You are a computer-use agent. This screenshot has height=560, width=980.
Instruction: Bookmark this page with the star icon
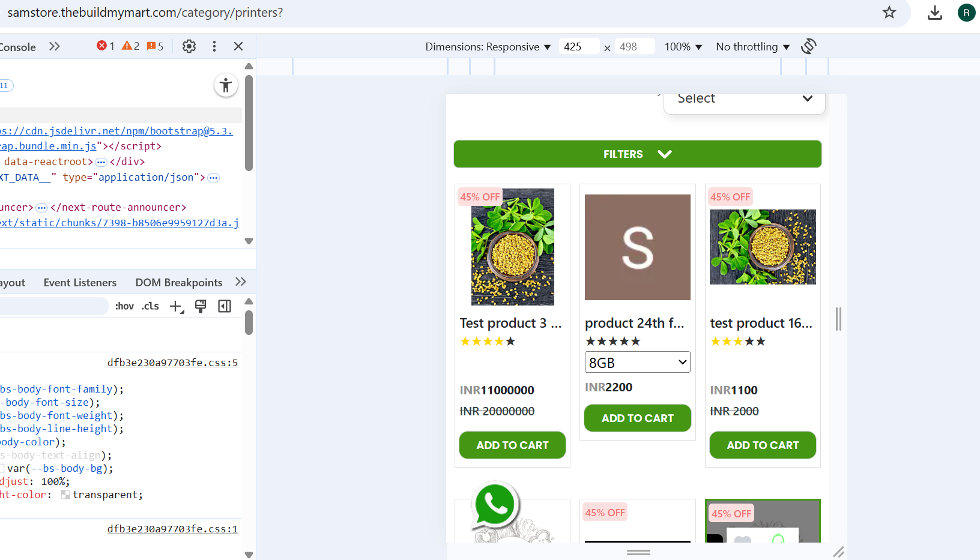pyautogui.click(x=889, y=13)
